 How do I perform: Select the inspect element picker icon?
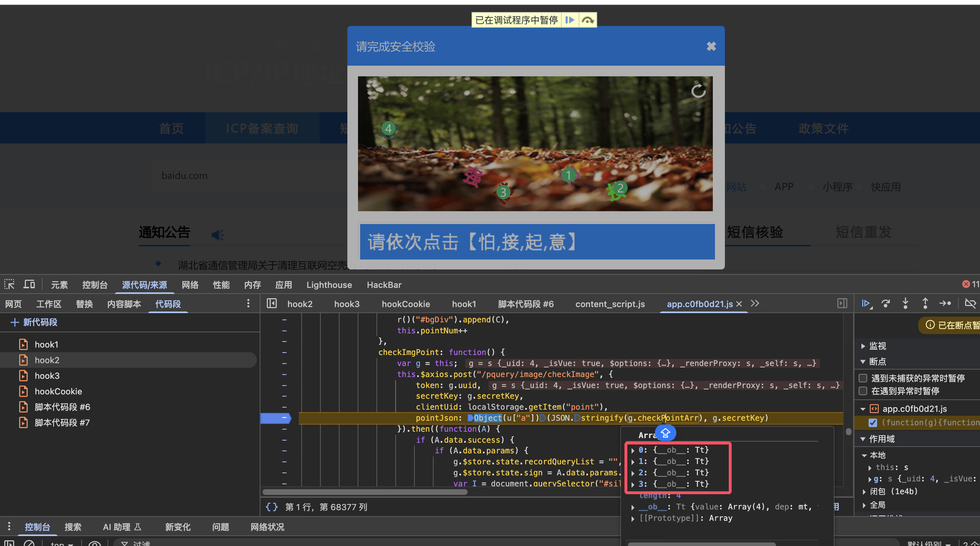coord(10,284)
